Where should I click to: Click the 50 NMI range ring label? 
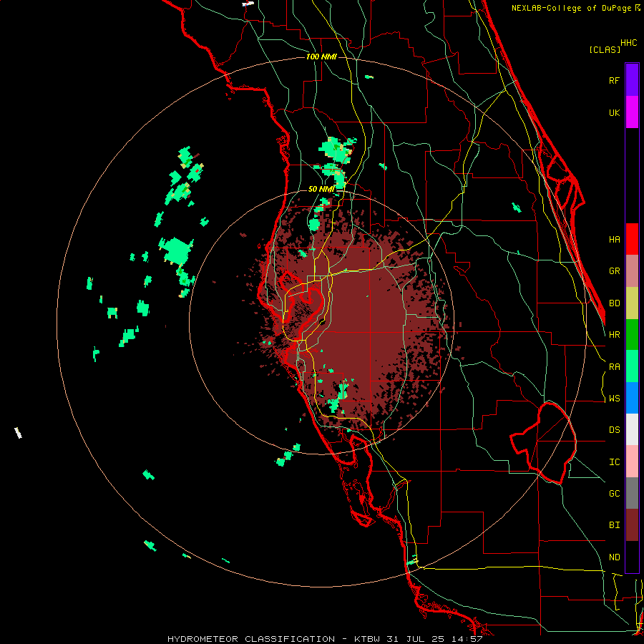pyautogui.click(x=321, y=189)
